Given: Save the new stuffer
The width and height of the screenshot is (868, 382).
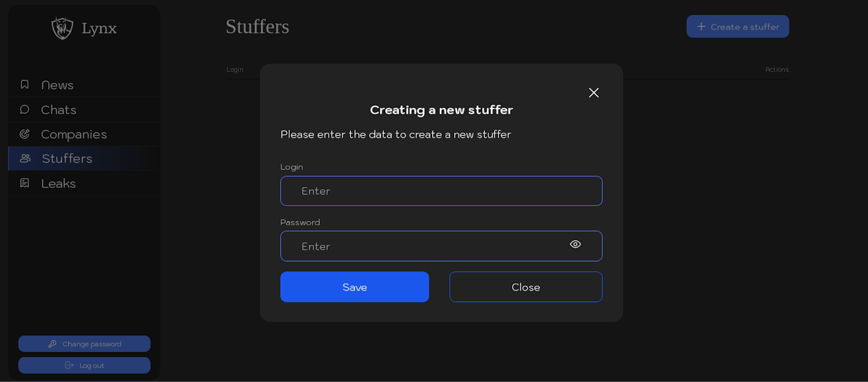Looking at the screenshot, I should coord(354,287).
